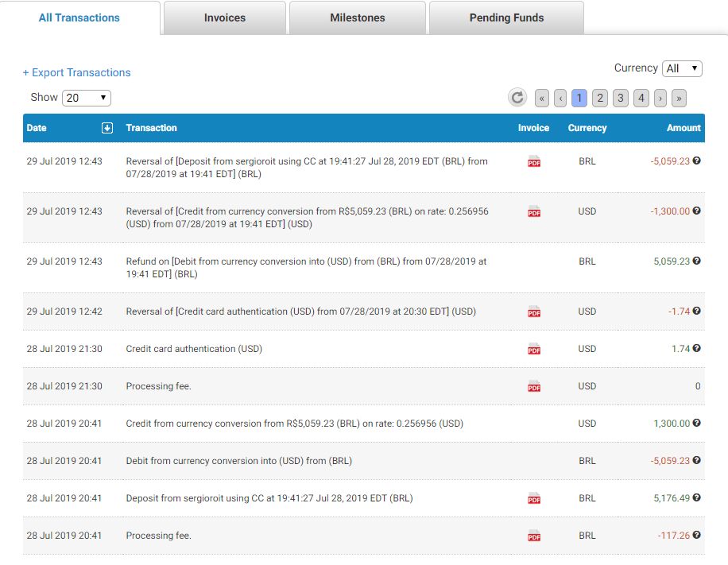
Task: Select page 4 in pagination
Action: pyautogui.click(x=641, y=98)
